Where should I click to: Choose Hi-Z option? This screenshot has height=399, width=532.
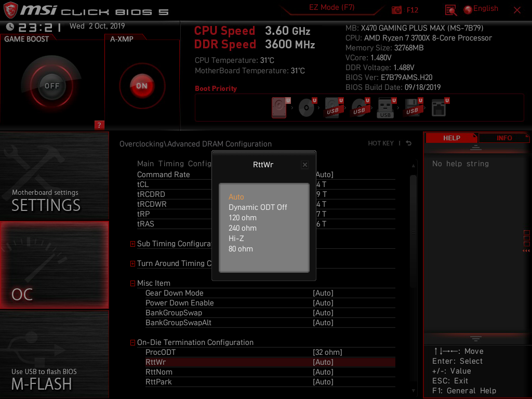(236, 238)
